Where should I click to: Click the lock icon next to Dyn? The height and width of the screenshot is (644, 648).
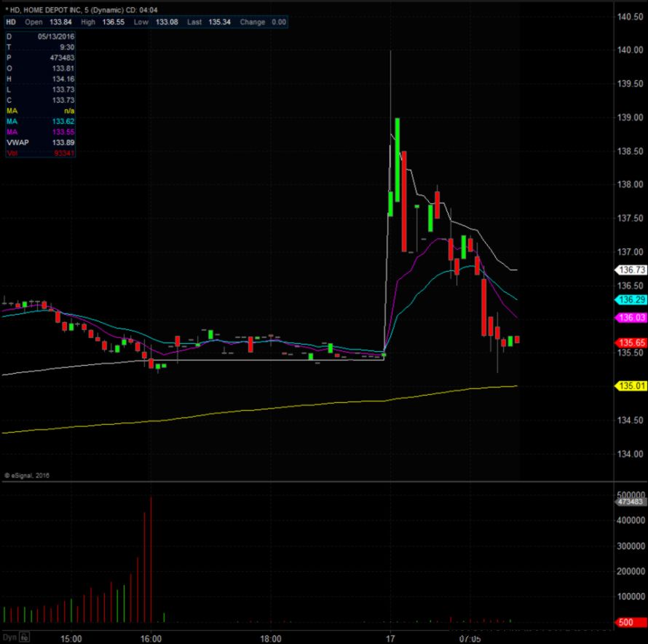(25, 637)
